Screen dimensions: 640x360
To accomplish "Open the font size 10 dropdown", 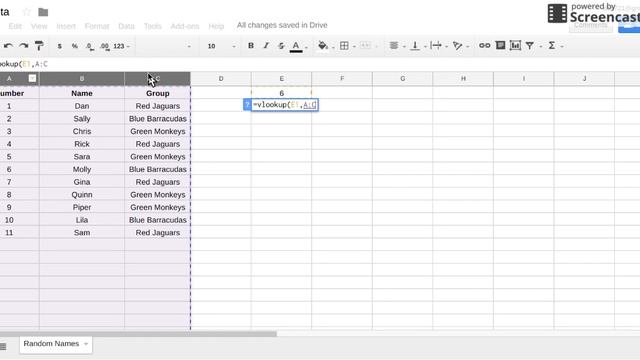I will click(x=221, y=46).
